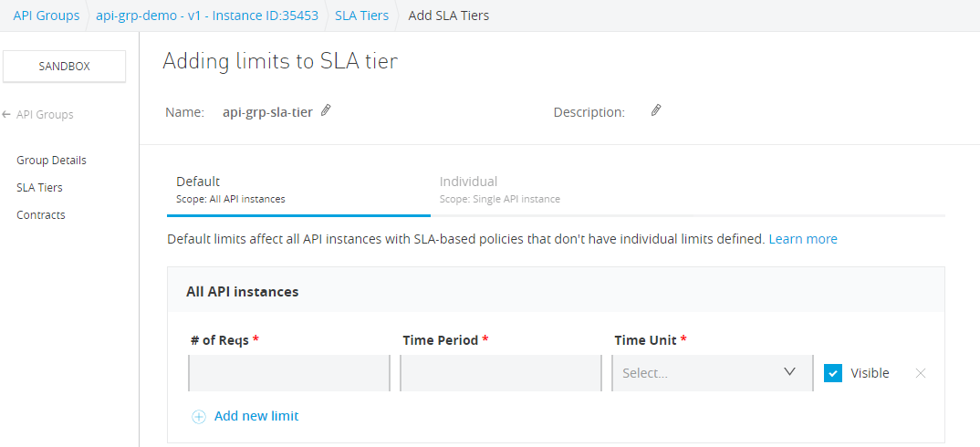The width and height of the screenshot is (980, 447).
Task: Remove the limit row with X icon
Action: click(921, 373)
